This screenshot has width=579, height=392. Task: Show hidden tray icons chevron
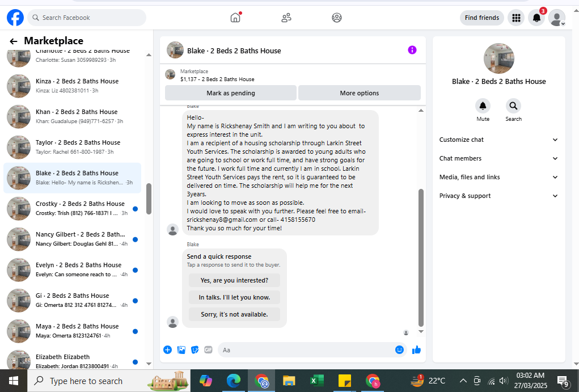(463, 381)
